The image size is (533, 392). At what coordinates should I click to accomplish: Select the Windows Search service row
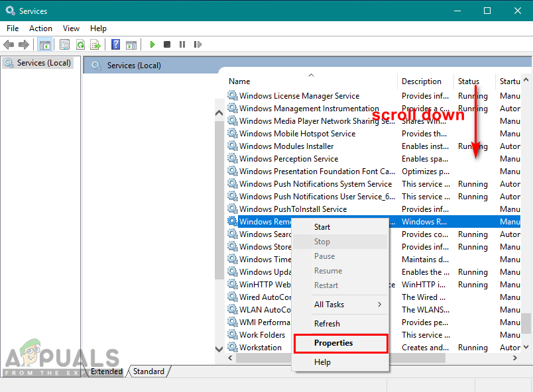373,234
